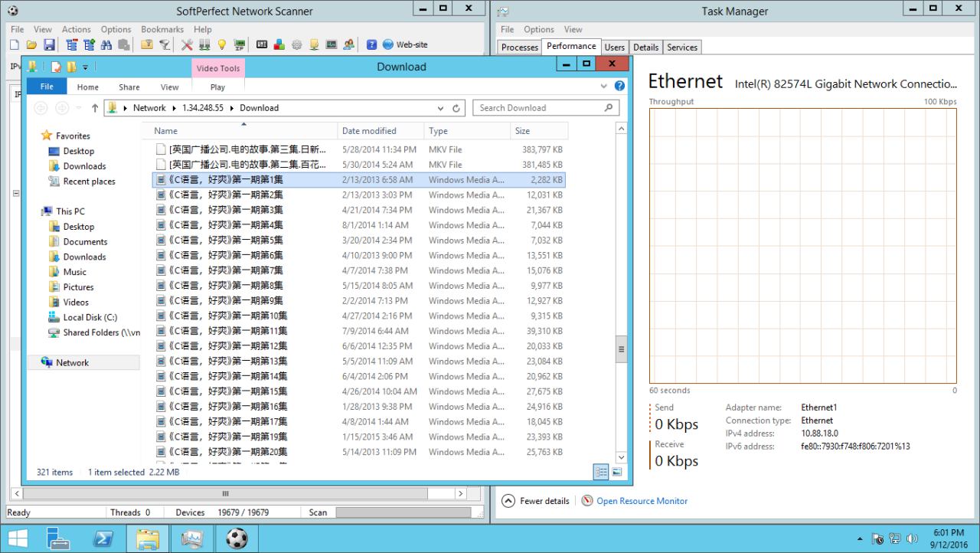The image size is (980, 553).
Task: Click the light bulb icon in scanner toolbar
Action: tap(222, 44)
